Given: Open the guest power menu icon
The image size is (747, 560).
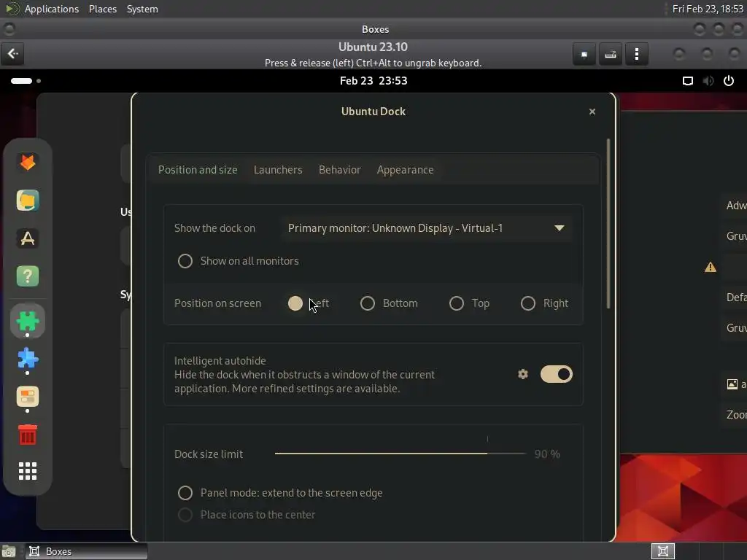Looking at the screenshot, I should tap(729, 80).
